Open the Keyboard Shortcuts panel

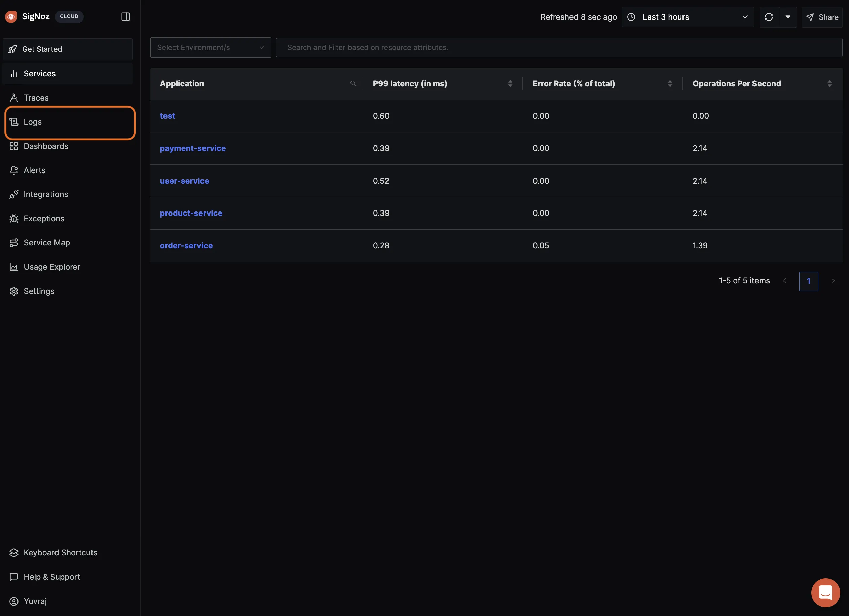[x=60, y=553]
